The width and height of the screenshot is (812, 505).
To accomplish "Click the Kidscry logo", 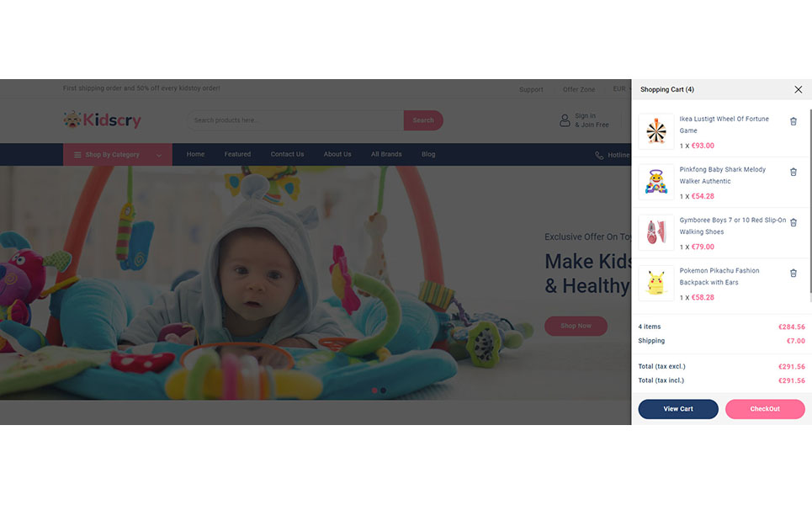I will click(x=102, y=120).
